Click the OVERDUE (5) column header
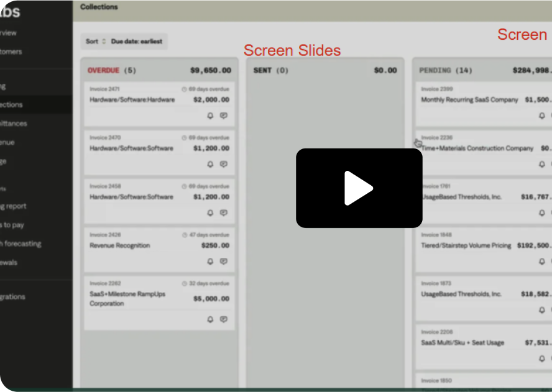Image resolution: width=552 pixels, height=392 pixels. pos(112,70)
